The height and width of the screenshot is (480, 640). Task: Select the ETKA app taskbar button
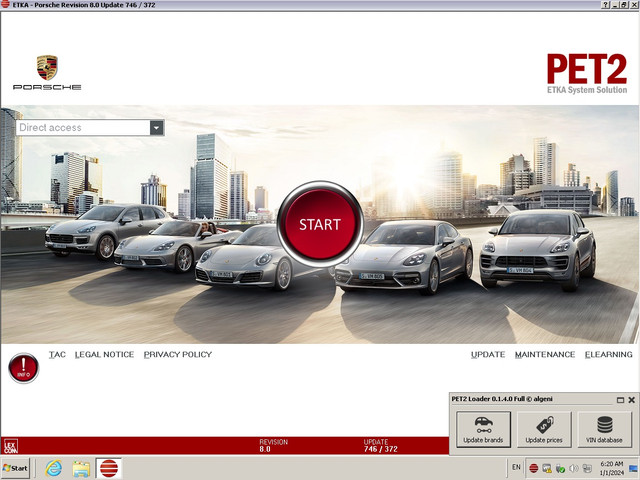109,468
